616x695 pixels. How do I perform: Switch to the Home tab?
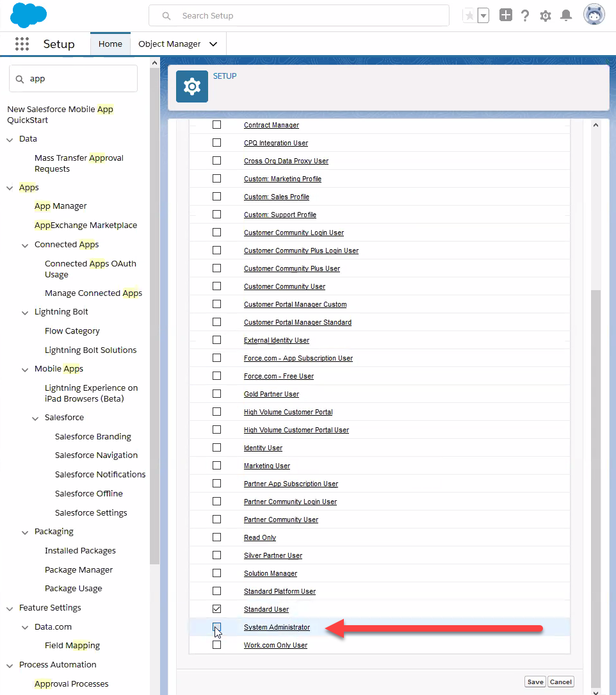pyautogui.click(x=110, y=44)
